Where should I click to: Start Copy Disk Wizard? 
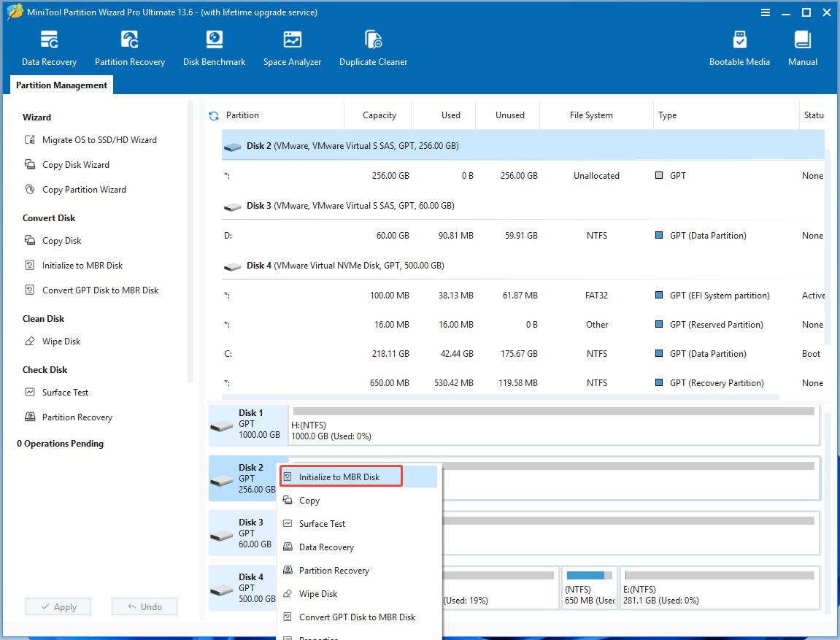[x=67, y=164]
